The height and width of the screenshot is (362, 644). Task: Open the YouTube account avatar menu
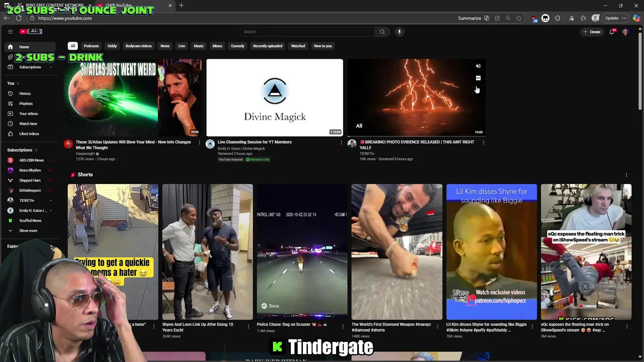click(625, 32)
